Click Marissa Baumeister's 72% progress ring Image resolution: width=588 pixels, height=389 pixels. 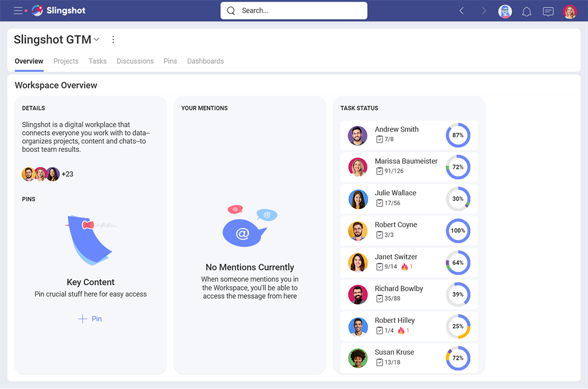(458, 167)
